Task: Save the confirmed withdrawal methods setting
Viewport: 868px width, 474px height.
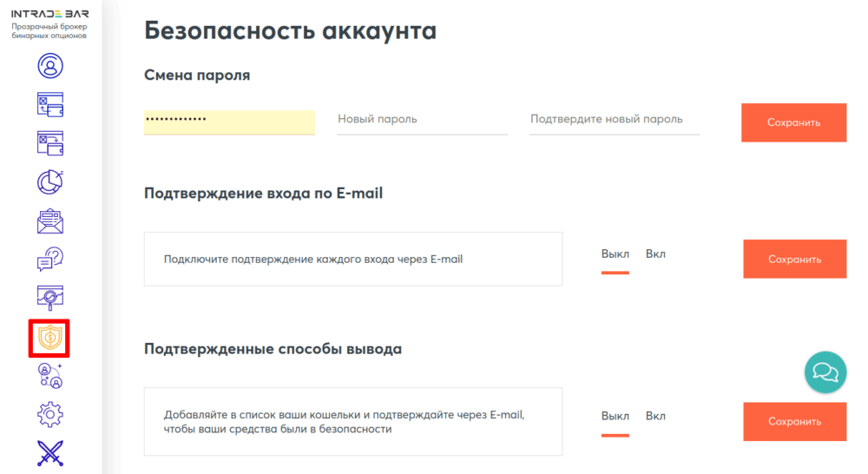Action: 794,421
